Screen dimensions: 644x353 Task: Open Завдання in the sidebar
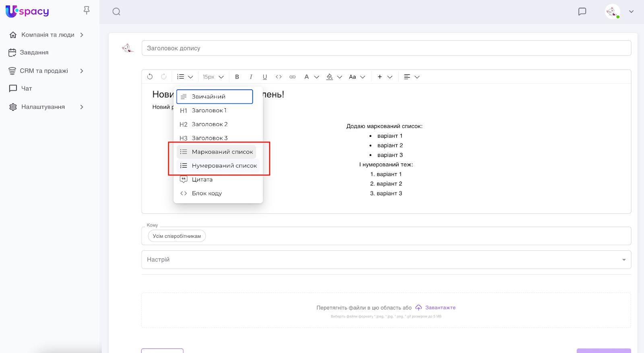[x=34, y=53]
